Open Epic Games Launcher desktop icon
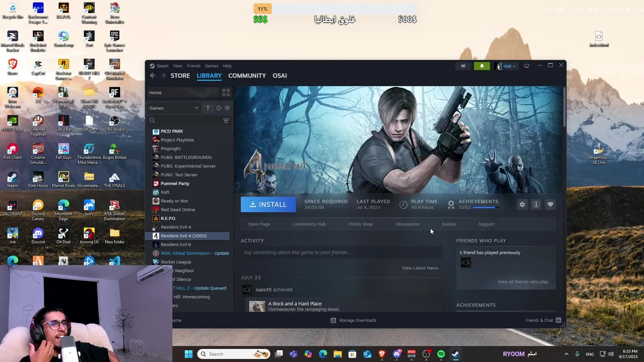644x362 pixels. click(x=114, y=41)
